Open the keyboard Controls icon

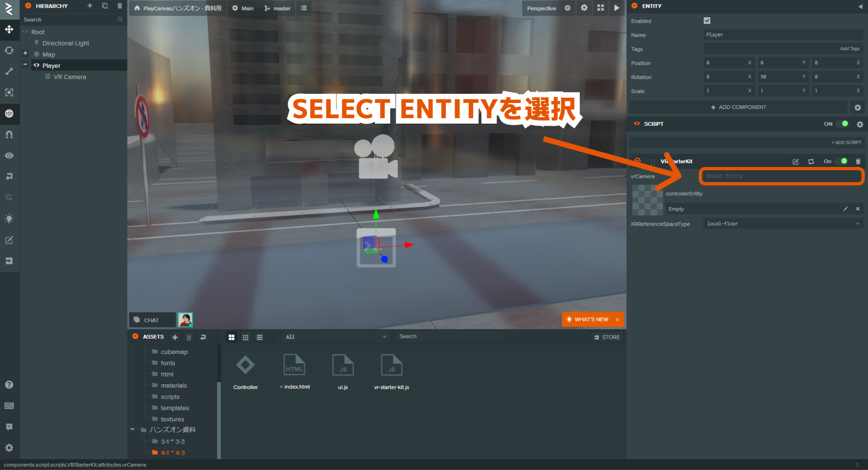point(9,406)
